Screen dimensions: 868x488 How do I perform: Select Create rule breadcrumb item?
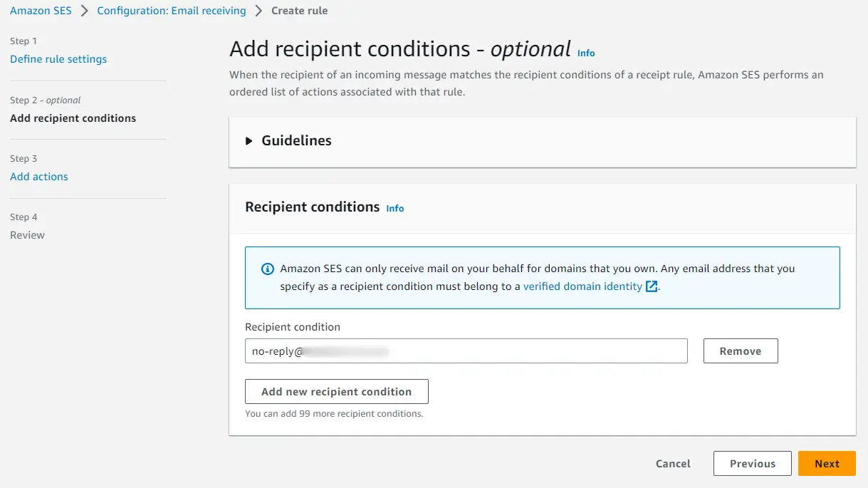point(300,11)
